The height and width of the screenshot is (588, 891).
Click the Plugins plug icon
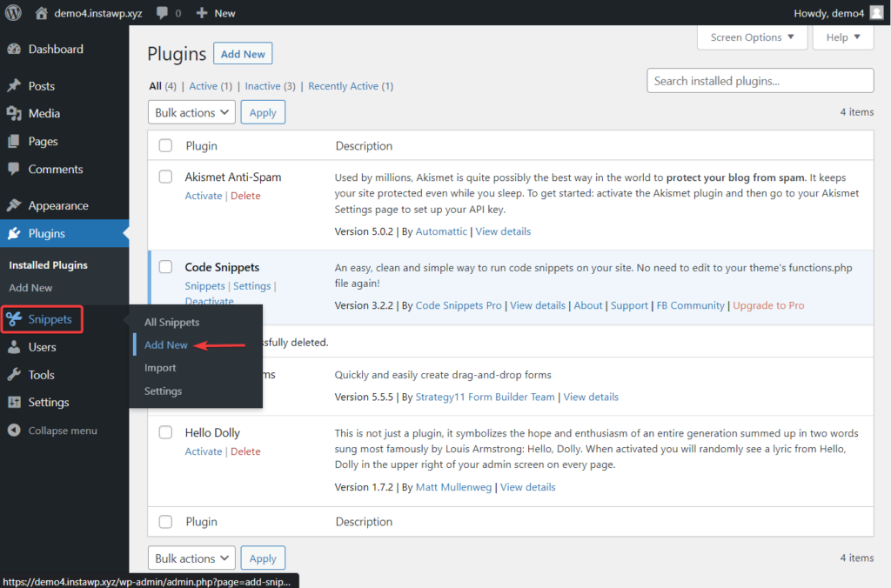[14, 233]
